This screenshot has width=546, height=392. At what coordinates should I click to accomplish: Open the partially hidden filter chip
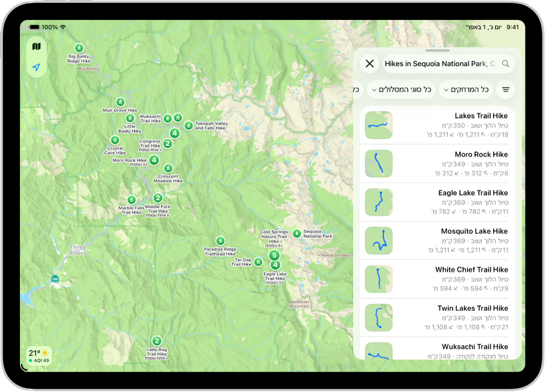tap(358, 89)
